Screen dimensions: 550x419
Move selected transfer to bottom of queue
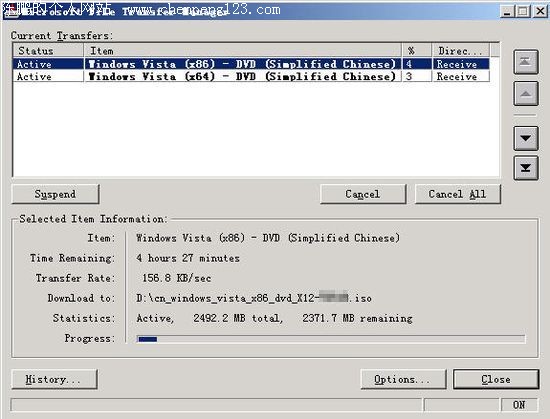[525, 168]
